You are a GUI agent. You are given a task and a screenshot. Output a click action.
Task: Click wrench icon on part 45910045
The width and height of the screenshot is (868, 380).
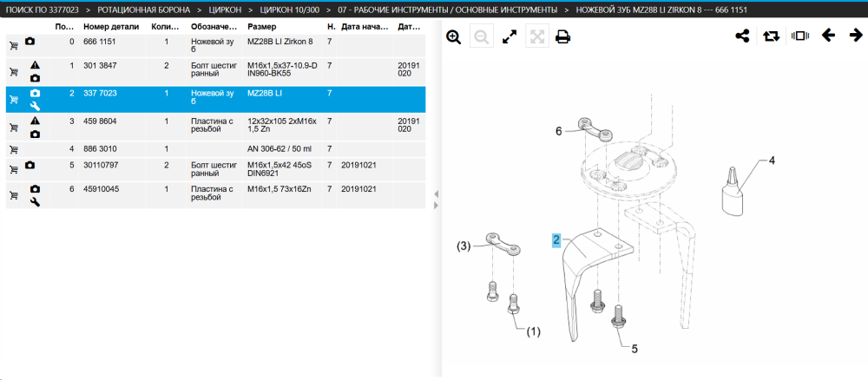point(35,202)
